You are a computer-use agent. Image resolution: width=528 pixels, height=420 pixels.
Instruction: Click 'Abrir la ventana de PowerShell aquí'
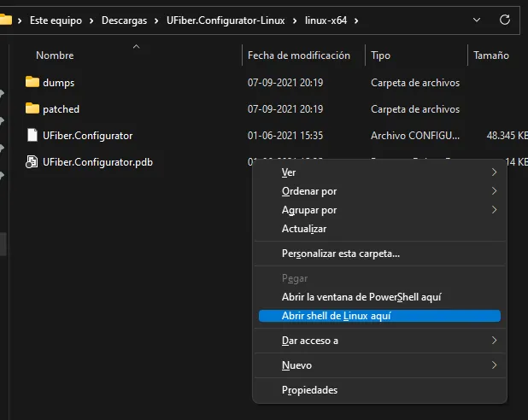pos(379,297)
